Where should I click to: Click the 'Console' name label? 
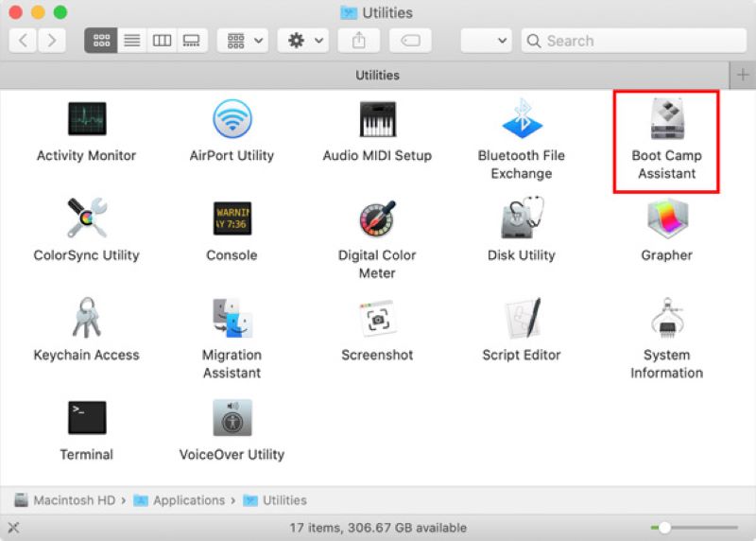(x=232, y=254)
